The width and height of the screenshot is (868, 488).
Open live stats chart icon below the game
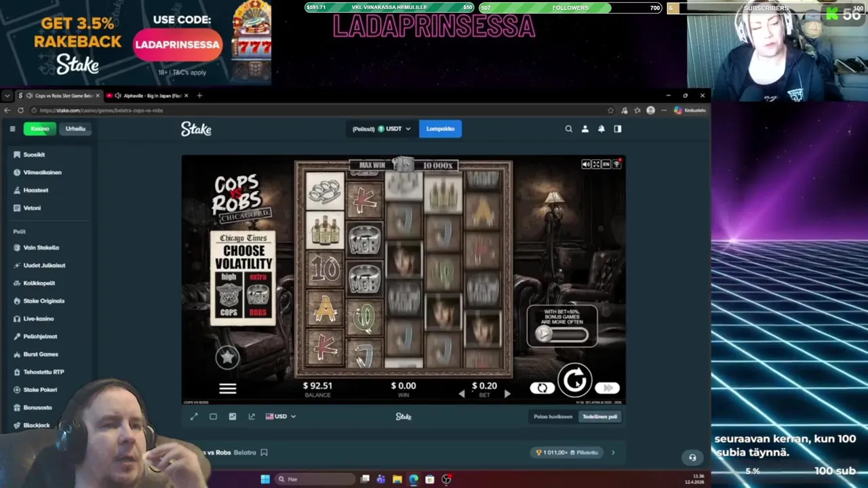tap(233, 416)
